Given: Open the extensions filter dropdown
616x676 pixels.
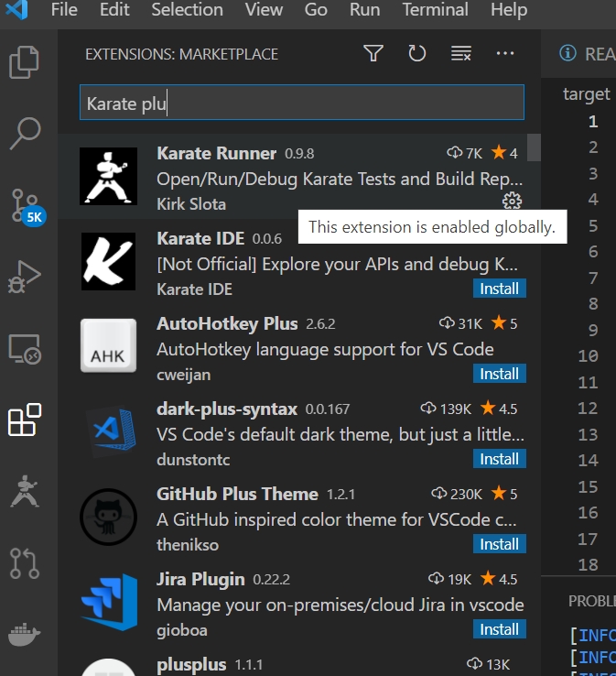Looking at the screenshot, I should coord(373,54).
